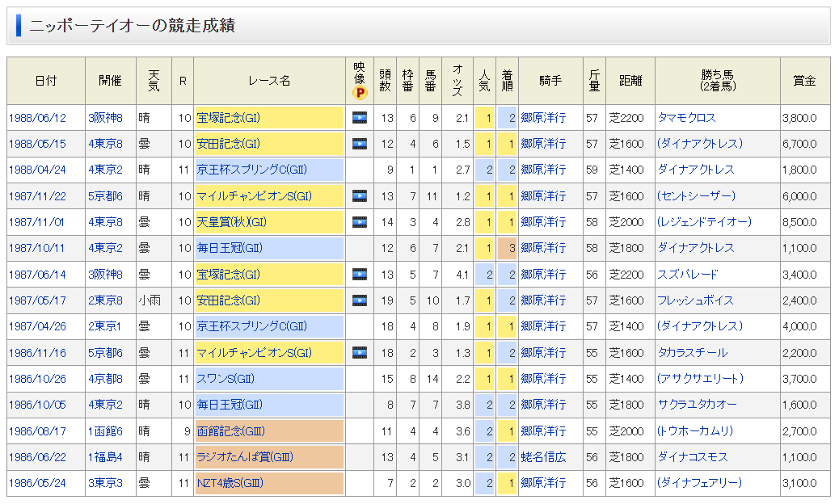
Task: Open venue link 4京都8
Action: [105, 379]
